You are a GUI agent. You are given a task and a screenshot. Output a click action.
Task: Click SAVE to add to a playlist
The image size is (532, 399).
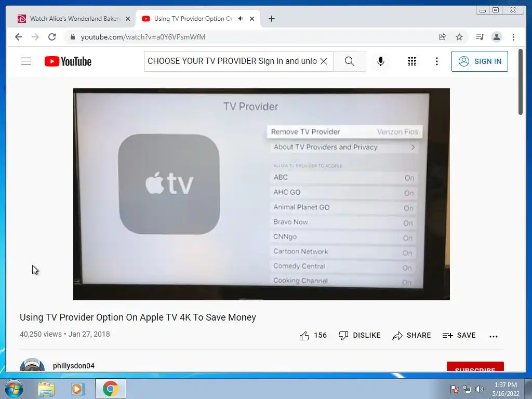(459, 336)
